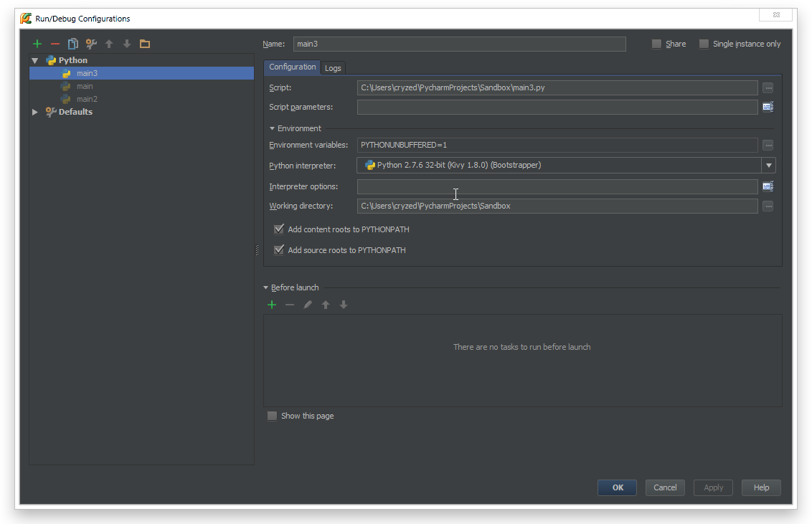Viewport: 812px width, 524px height.
Task: Select the Defaults tree item
Action: point(75,112)
